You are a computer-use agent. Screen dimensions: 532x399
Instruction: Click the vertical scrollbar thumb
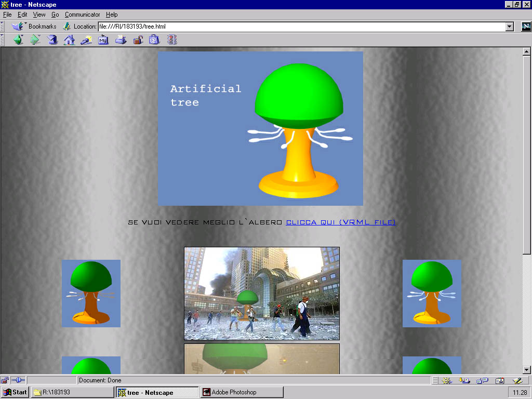click(x=526, y=155)
